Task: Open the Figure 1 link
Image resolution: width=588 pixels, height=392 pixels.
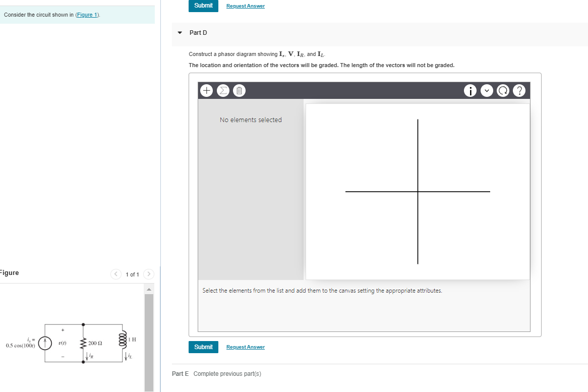Action: pyautogui.click(x=87, y=14)
